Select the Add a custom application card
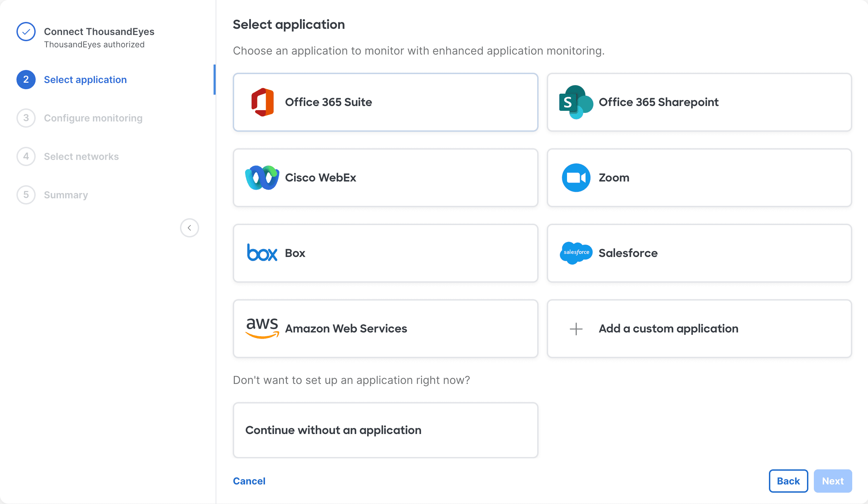868x504 pixels. click(699, 329)
